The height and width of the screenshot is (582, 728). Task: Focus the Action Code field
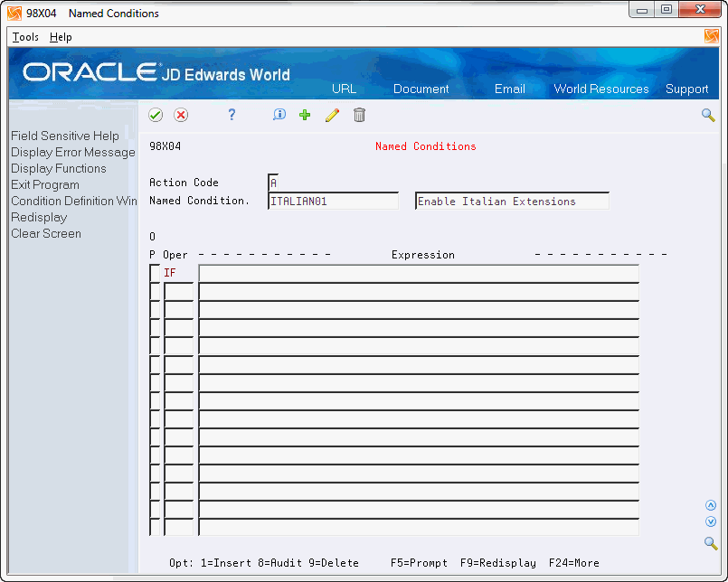click(x=273, y=183)
